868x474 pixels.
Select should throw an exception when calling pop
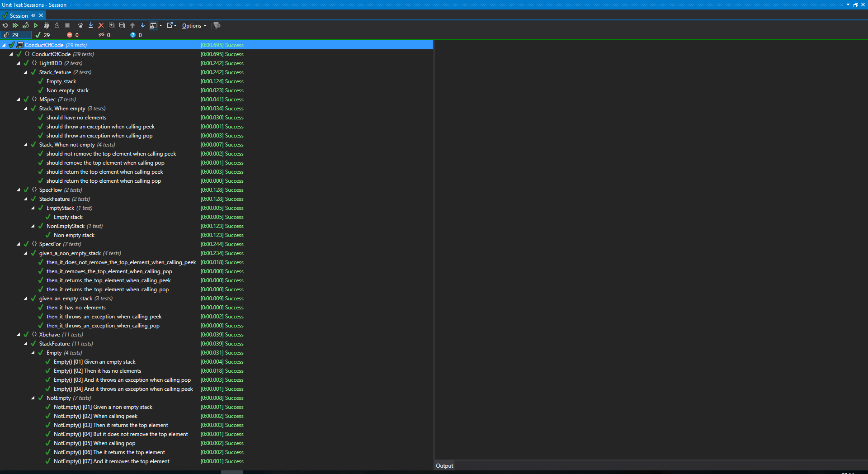point(99,136)
